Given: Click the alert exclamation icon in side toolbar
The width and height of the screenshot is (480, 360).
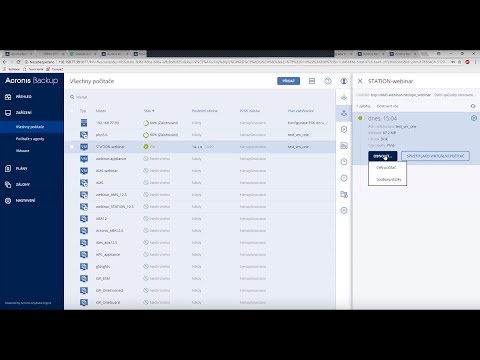Looking at the screenshot, I should (344, 178).
